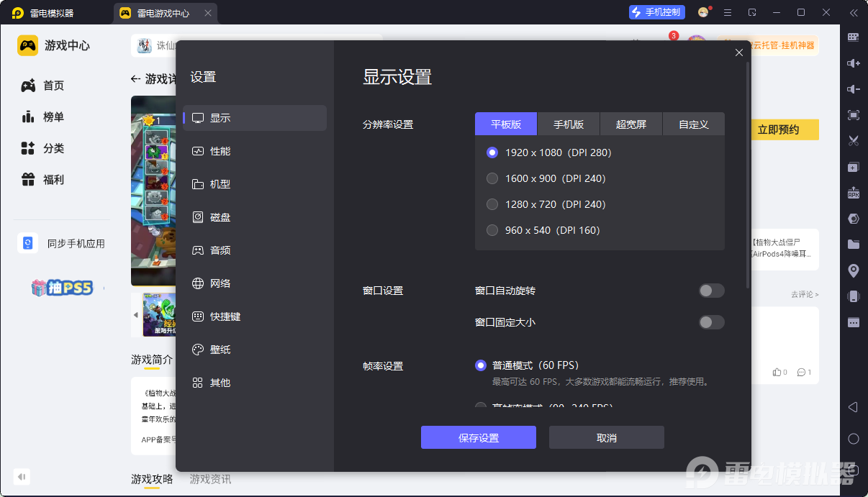
Task: Collapse game center sidebar at bottom-left
Action: (22, 476)
